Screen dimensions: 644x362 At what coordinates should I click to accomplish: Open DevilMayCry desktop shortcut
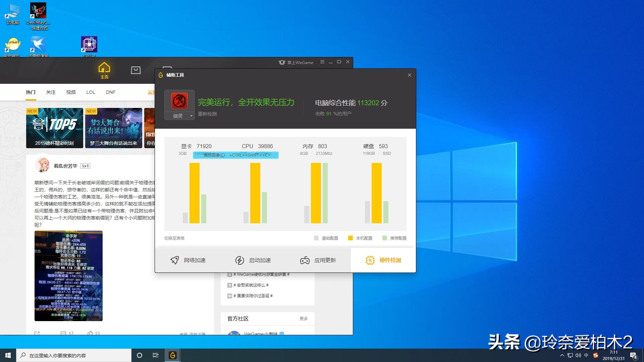coord(38,11)
